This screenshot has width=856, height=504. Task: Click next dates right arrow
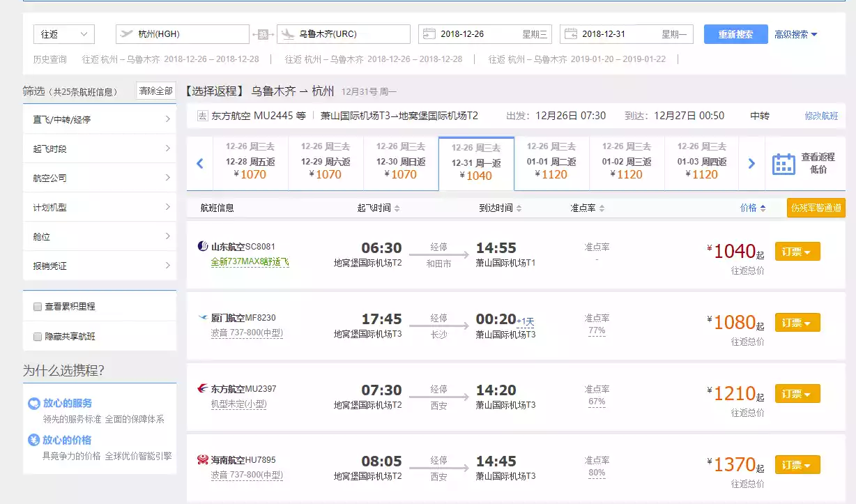point(751,164)
